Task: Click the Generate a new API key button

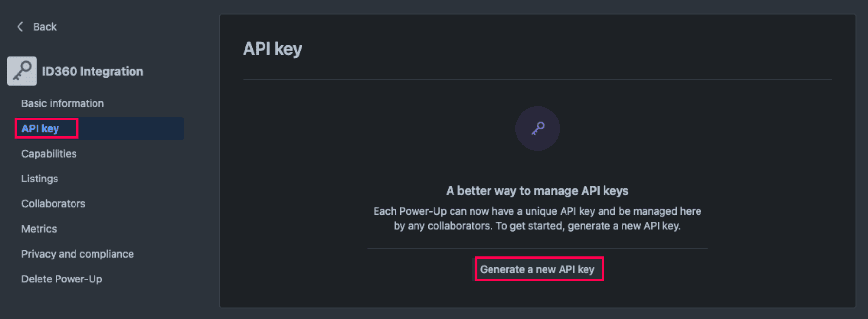Action: click(539, 269)
